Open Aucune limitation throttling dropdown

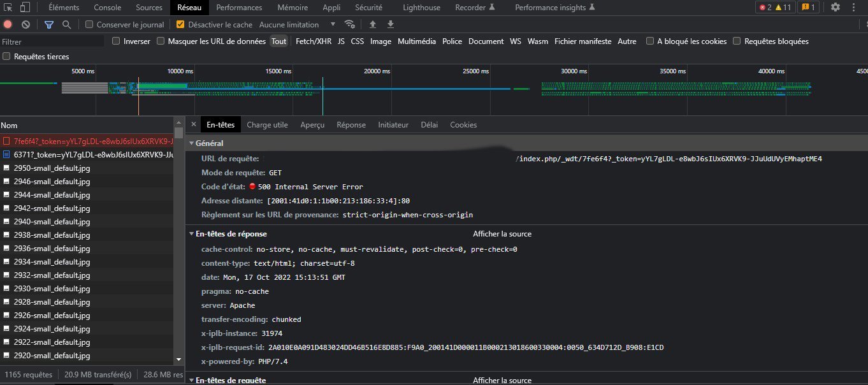(x=297, y=25)
